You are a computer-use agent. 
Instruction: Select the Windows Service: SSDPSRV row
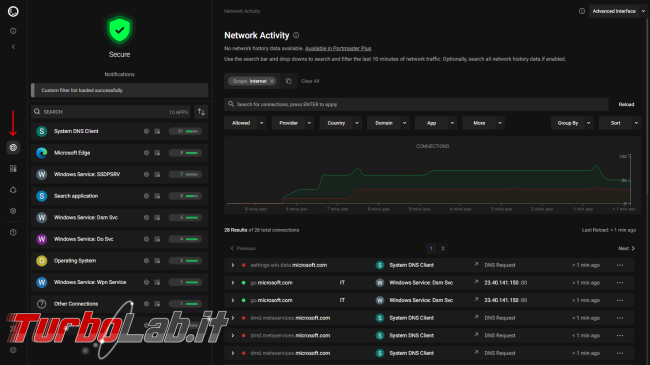119,174
